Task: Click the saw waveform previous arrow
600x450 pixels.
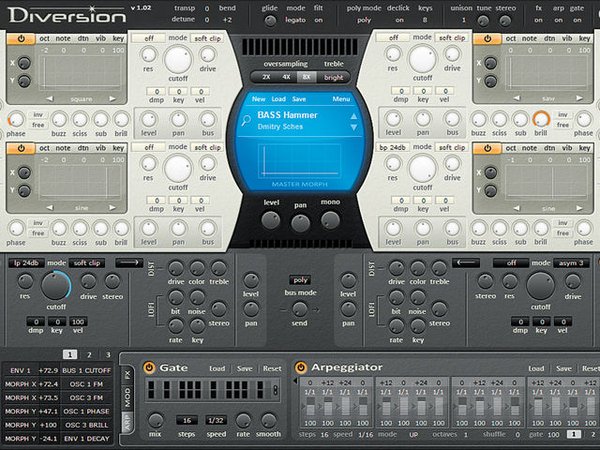Action: coord(517,98)
